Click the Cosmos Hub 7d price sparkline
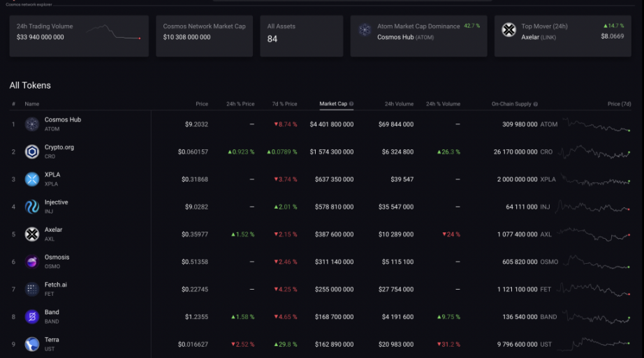 (597, 125)
